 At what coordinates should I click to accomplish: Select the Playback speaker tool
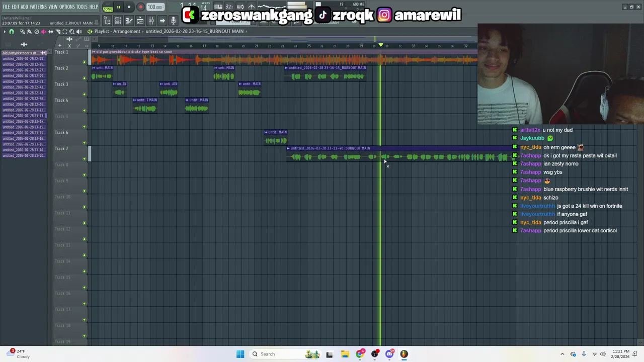pos(79,31)
